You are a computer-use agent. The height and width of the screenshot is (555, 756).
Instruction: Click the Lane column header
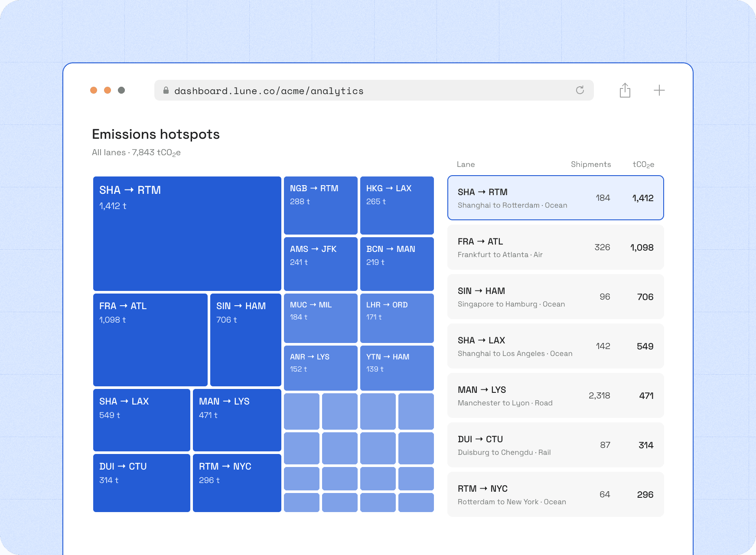point(466,164)
